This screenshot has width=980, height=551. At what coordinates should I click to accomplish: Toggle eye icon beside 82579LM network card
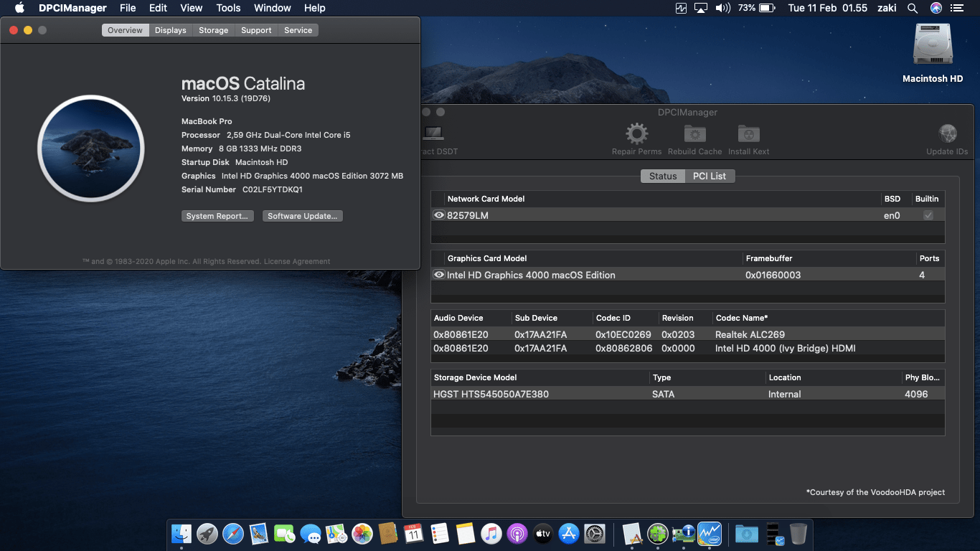click(439, 215)
